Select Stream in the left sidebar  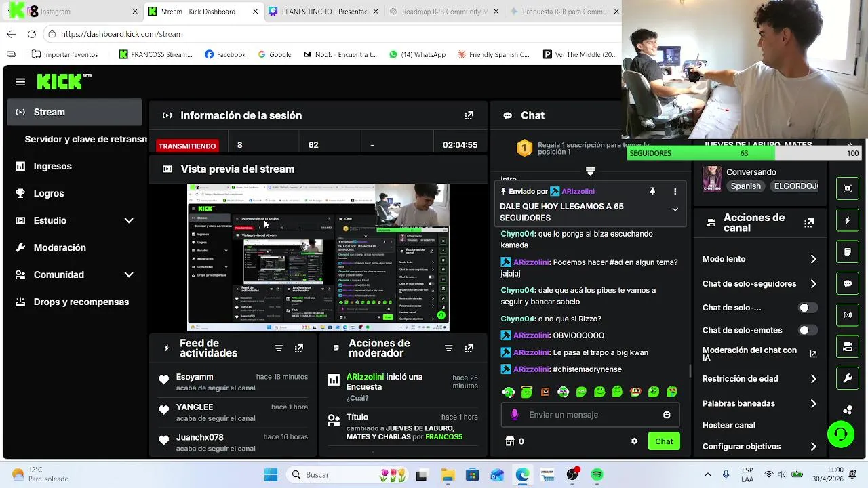(75, 112)
